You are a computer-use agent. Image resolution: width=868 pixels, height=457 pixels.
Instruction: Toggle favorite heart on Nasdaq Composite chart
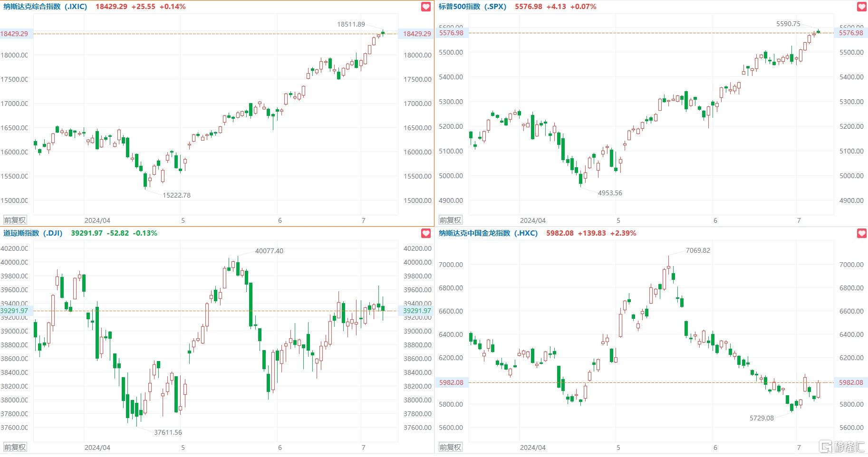pyautogui.click(x=426, y=7)
